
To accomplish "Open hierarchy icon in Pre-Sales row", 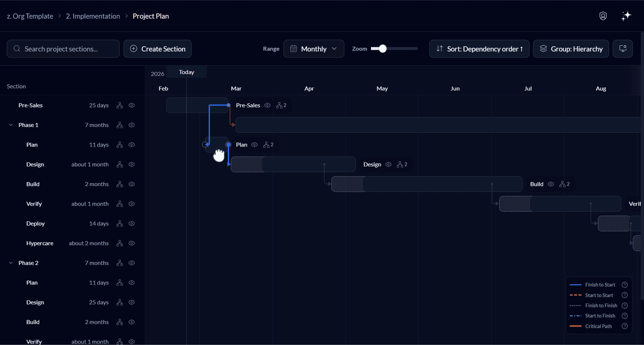I will [120, 105].
